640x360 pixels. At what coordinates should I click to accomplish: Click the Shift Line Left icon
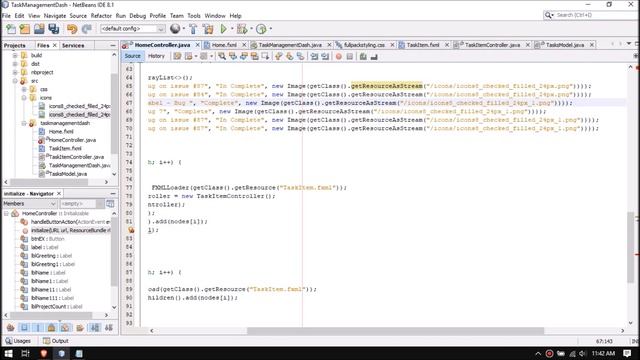click(314, 56)
